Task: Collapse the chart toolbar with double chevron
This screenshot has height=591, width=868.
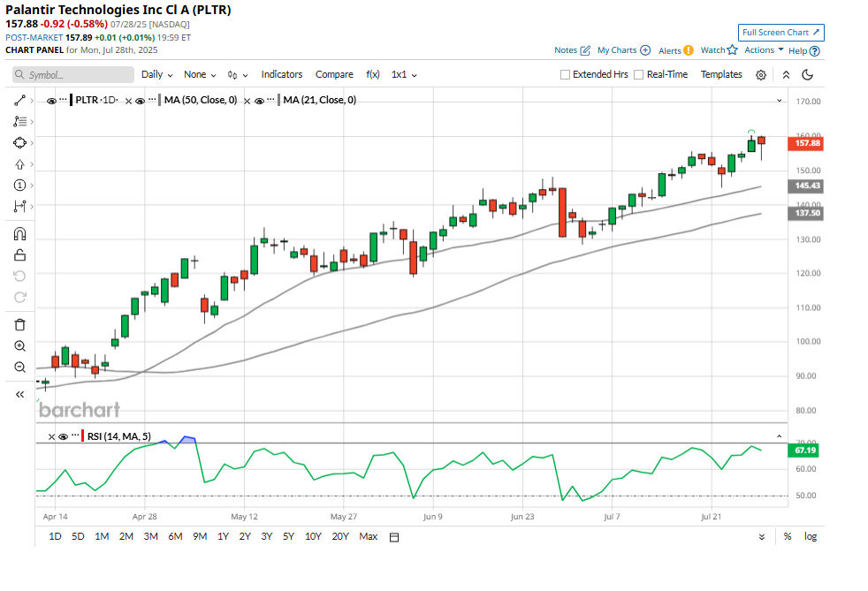Action: 786,75
